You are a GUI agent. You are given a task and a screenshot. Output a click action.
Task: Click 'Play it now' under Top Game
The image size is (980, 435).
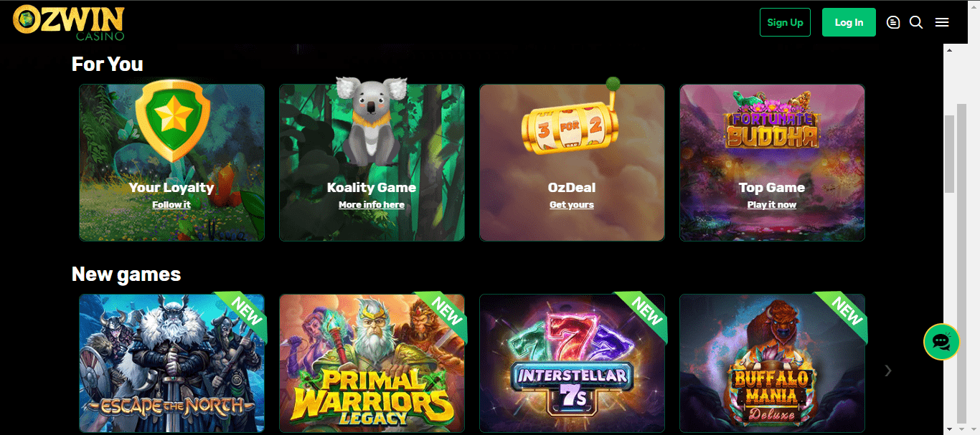tap(772, 205)
